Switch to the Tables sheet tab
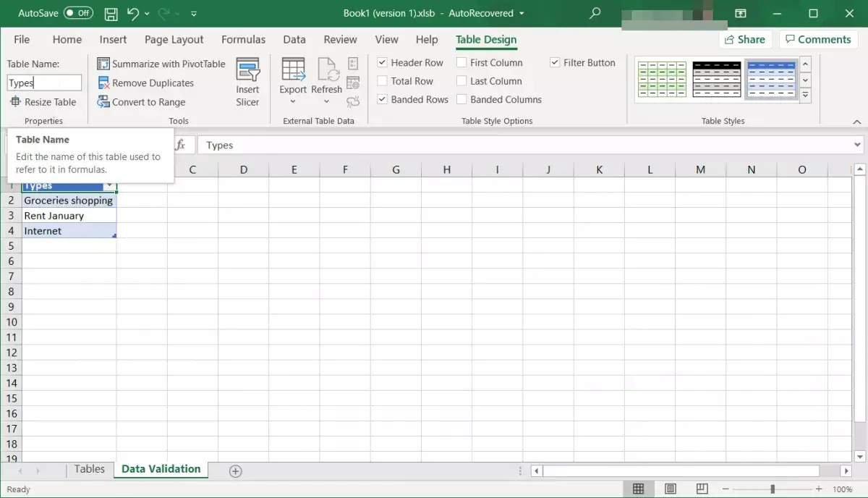The width and height of the screenshot is (868, 498). (90, 469)
